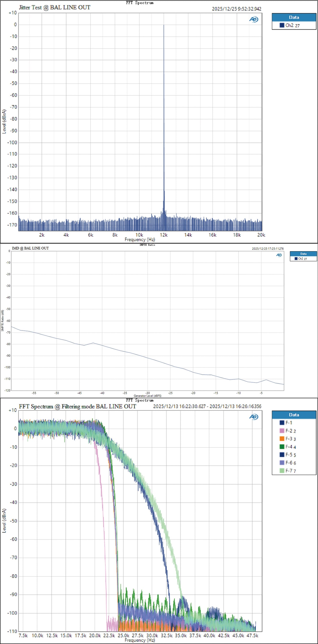The image size is (318, 644).
Task: Click the F-4 green legend swatch
Action: (282, 447)
